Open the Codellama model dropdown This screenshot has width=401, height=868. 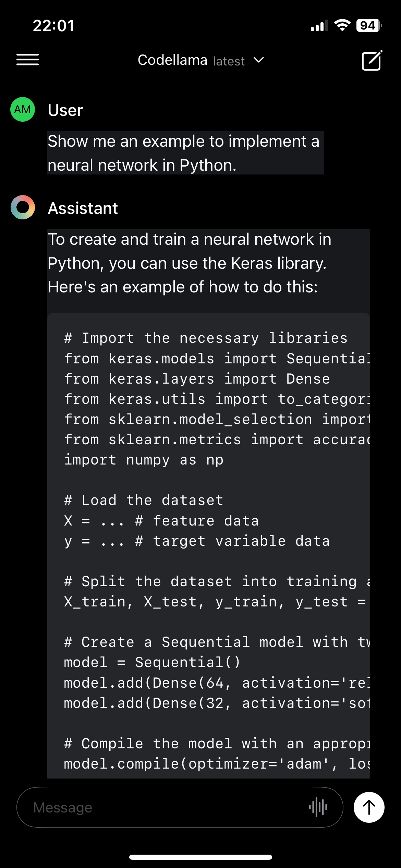click(x=172, y=60)
